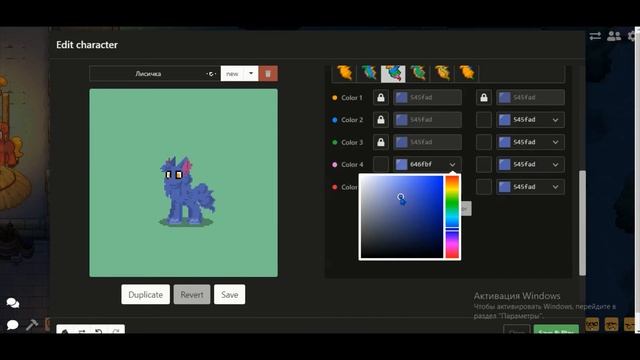
Task: Toggle the left lock for Color 3
Action: [x=381, y=142]
